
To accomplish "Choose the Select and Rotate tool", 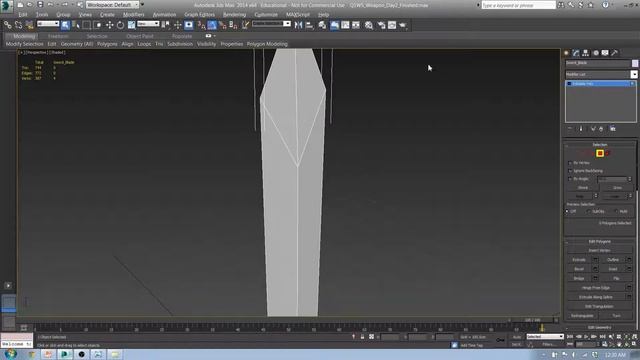I will 120,25.
